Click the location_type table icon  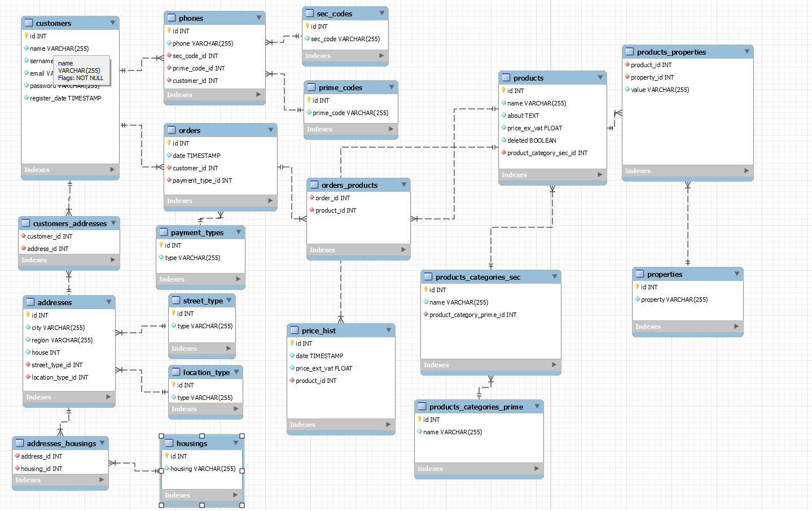point(176,372)
